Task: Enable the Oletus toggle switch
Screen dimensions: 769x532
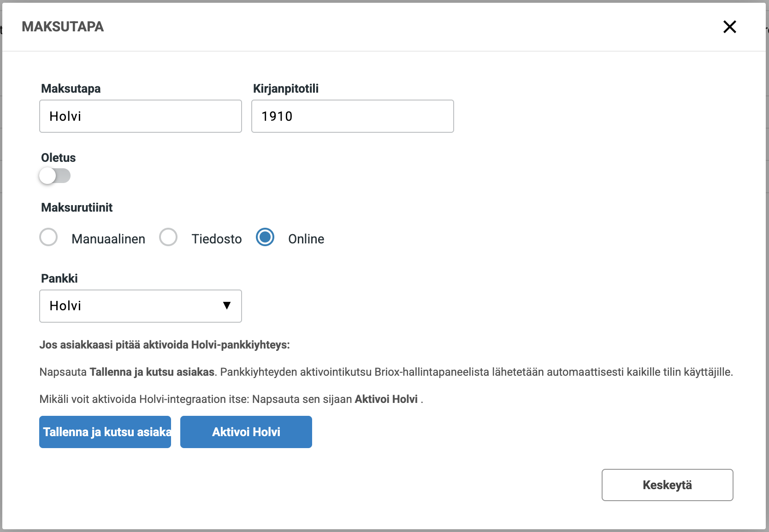Action: tap(55, 176)
